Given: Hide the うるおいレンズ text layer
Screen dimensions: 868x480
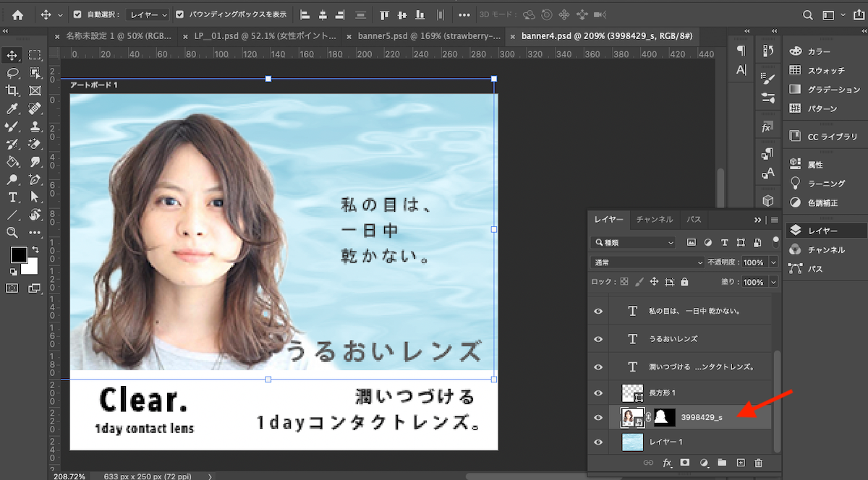Looking at the screenshot, I should click(597, 339).
